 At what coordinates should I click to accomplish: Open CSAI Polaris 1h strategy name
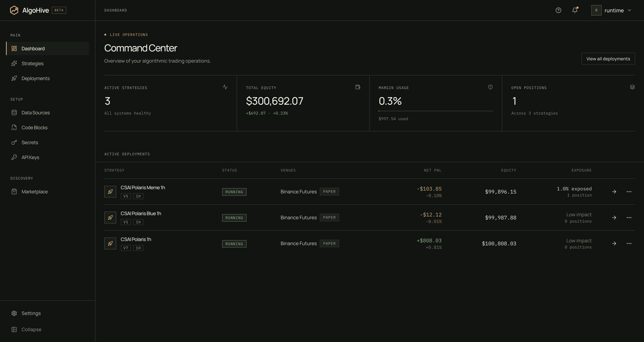(136, 240)
